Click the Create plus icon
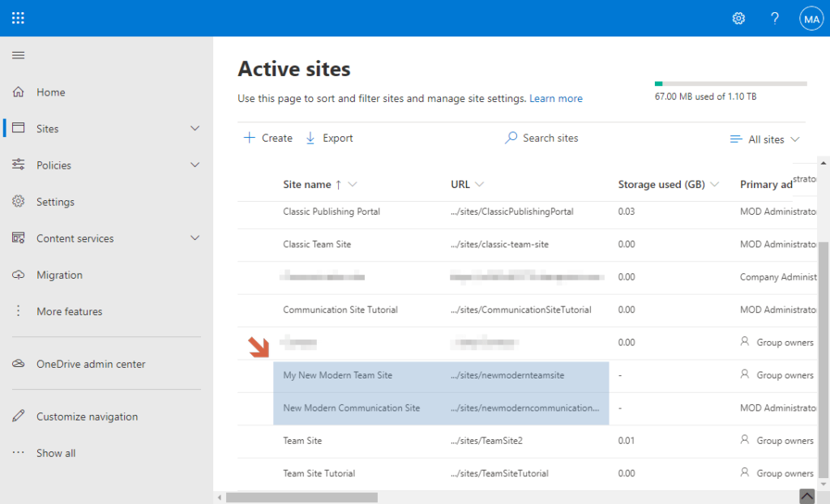 [x=249, y=138]
